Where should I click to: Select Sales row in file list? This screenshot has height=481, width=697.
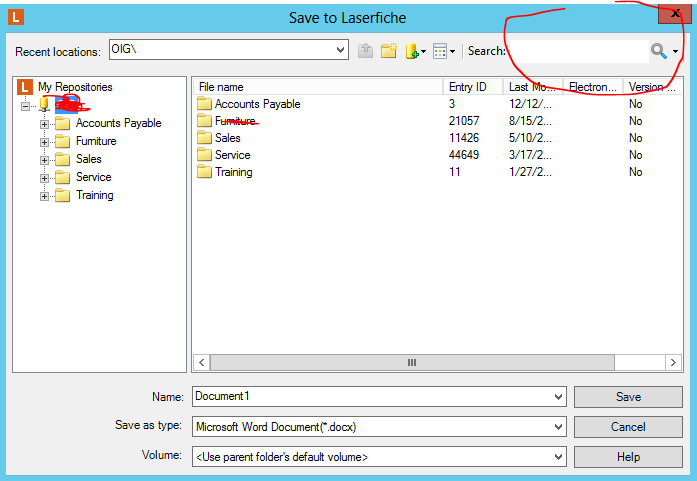[x=438, y=138]
